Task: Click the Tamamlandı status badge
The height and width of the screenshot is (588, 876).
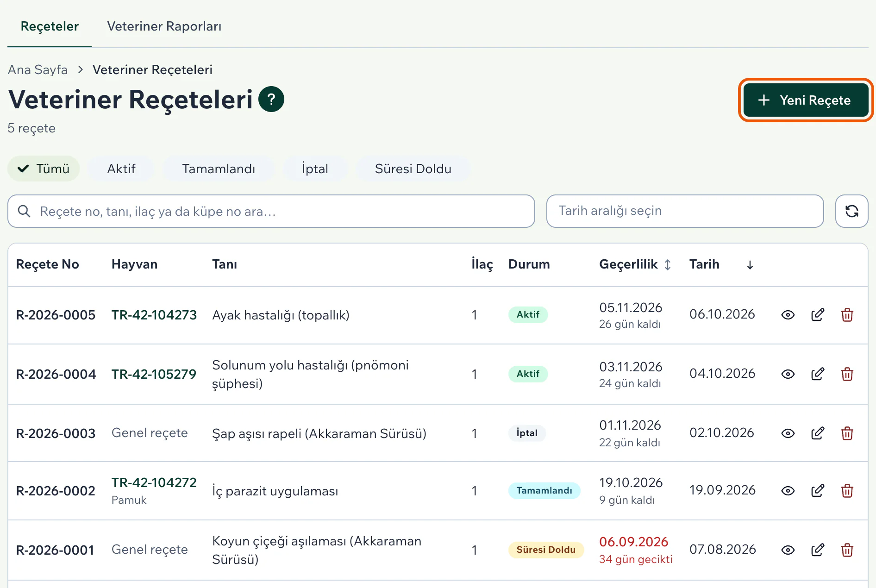Action: click(544, 491)
